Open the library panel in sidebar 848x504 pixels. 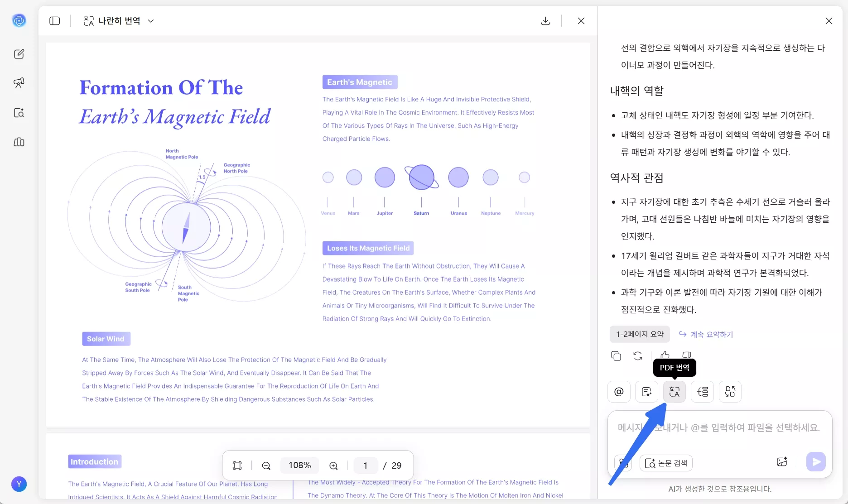click(19, 142)
